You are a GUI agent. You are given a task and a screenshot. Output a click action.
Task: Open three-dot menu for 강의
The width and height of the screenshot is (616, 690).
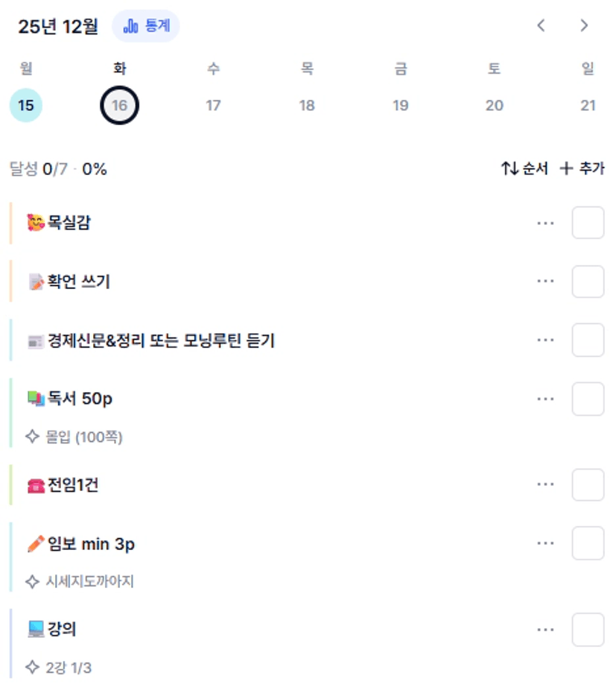[x=545, y=630]
